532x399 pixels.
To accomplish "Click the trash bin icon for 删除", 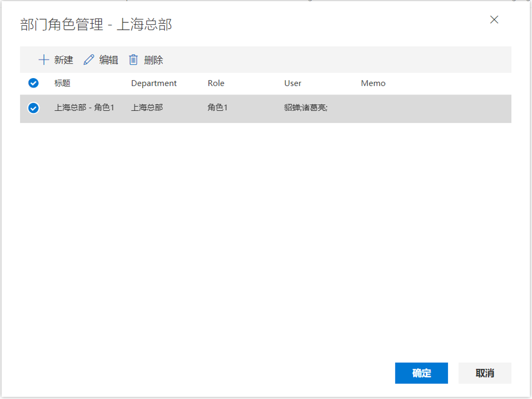I will pos(133,60).
